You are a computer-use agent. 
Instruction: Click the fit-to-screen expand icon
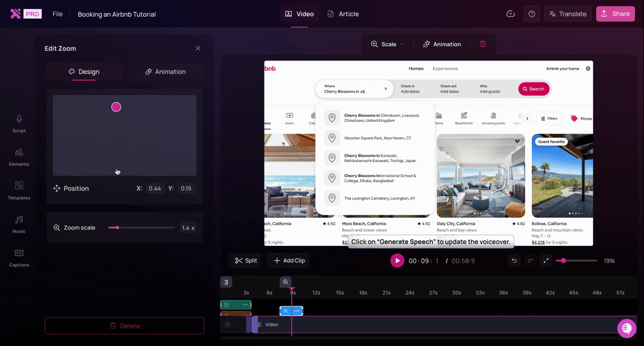pos(545,260)
